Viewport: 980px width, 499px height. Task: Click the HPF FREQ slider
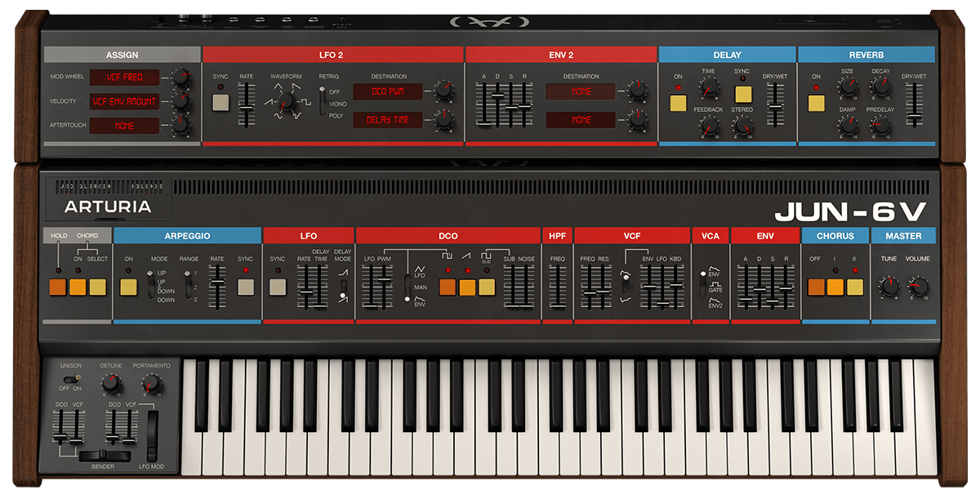point(558,287)
